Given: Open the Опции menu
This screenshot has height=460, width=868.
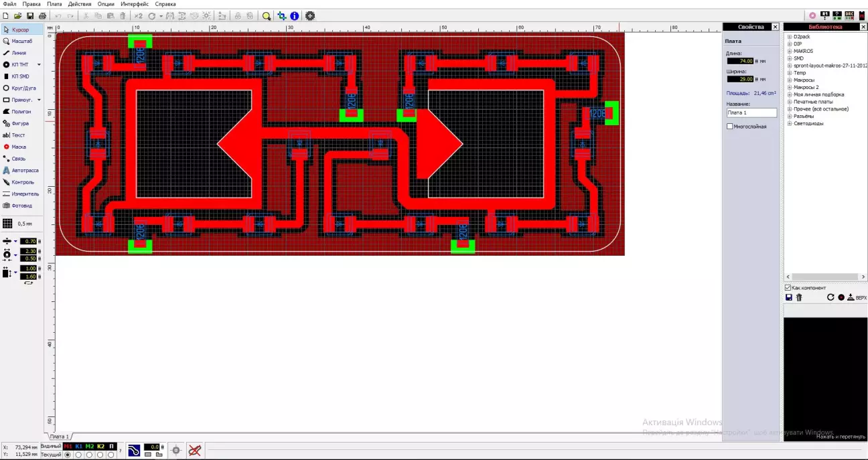Looking at the screenshot, I should coord(106,4).
